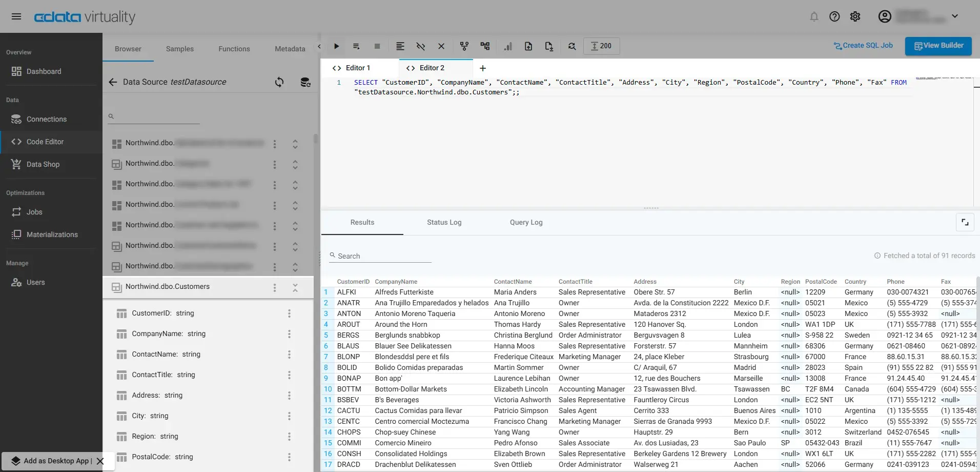
Task: Open the Status Log tab
Action: [444, 222]
